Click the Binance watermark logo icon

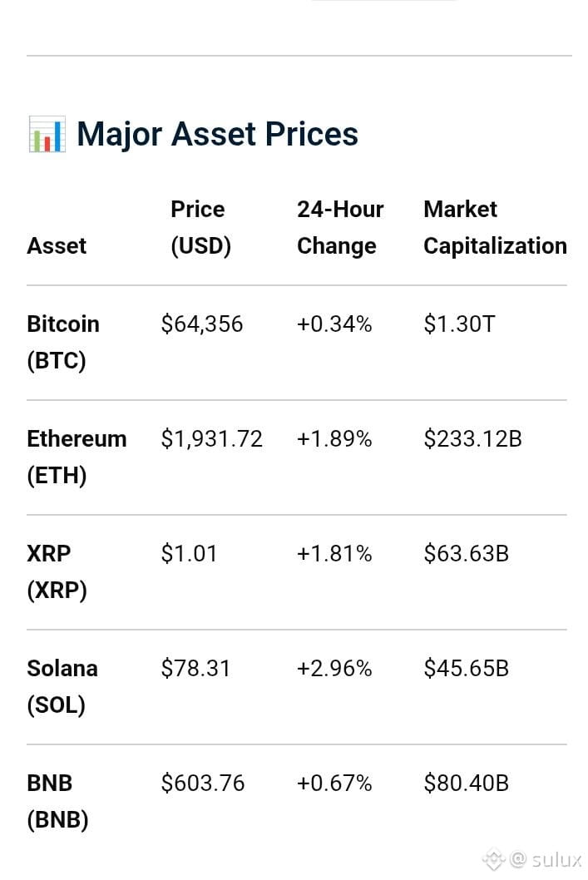pyautogui.click(x=493, y=858)
